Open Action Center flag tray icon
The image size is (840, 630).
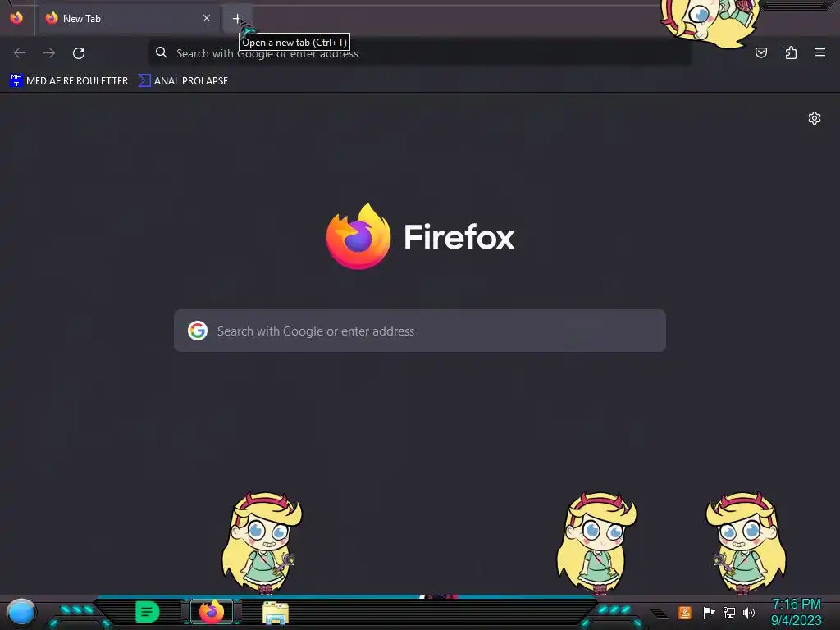pos(709,612)
